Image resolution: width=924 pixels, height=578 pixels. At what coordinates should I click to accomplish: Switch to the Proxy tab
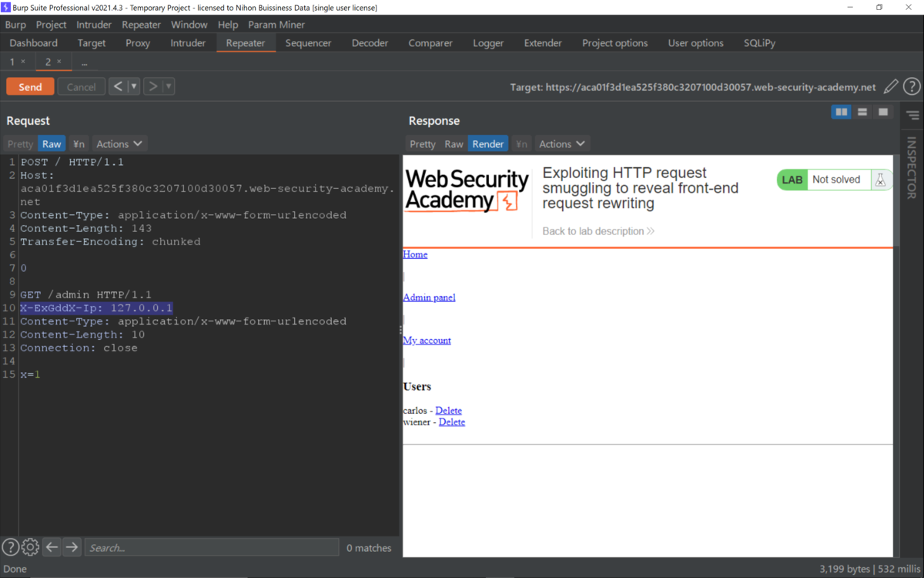(138, 43)
